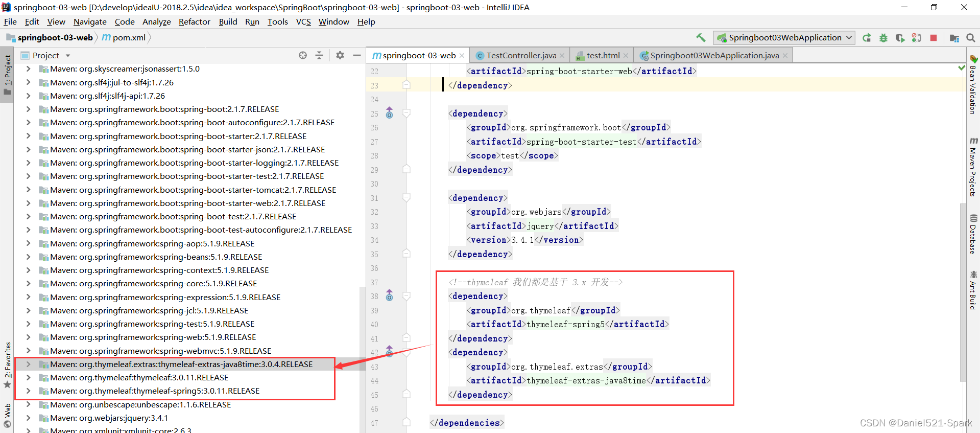Expand thymeleaf-extras-java8time library node
This screenshot has height=433, width=980.
click(28, 364)
